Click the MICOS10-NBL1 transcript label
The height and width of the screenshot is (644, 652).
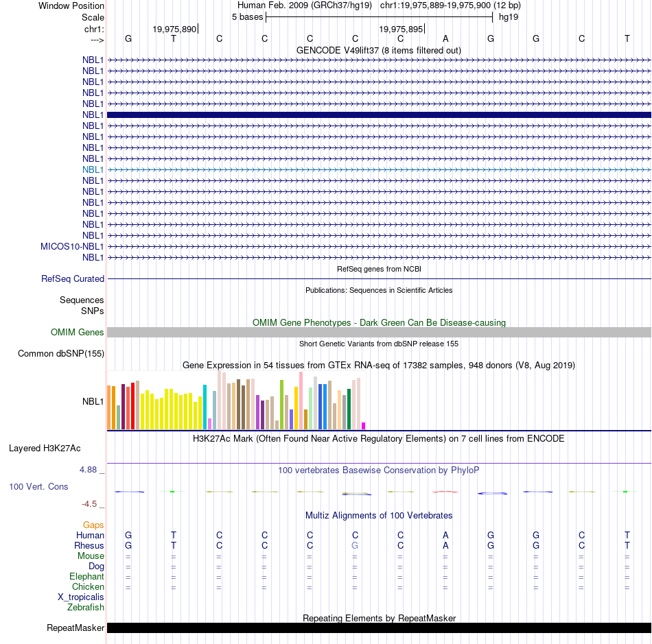(x=72, y=246)
